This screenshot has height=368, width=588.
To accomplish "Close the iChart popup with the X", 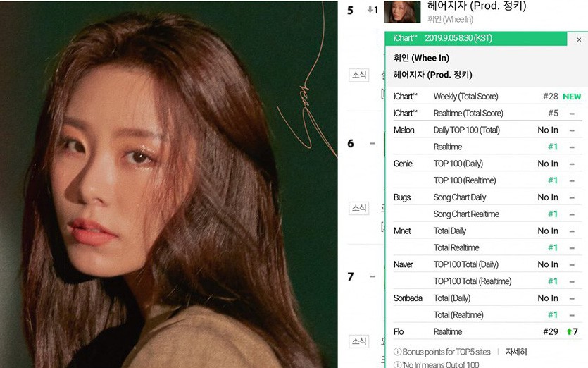I will click(579, 39).
